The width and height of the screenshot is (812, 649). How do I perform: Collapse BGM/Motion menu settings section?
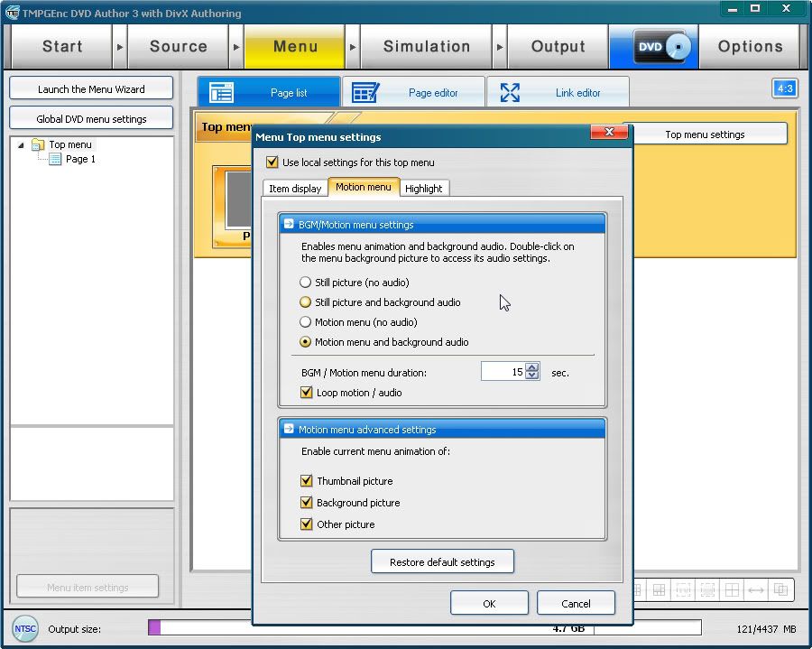[x=289, y=225]
